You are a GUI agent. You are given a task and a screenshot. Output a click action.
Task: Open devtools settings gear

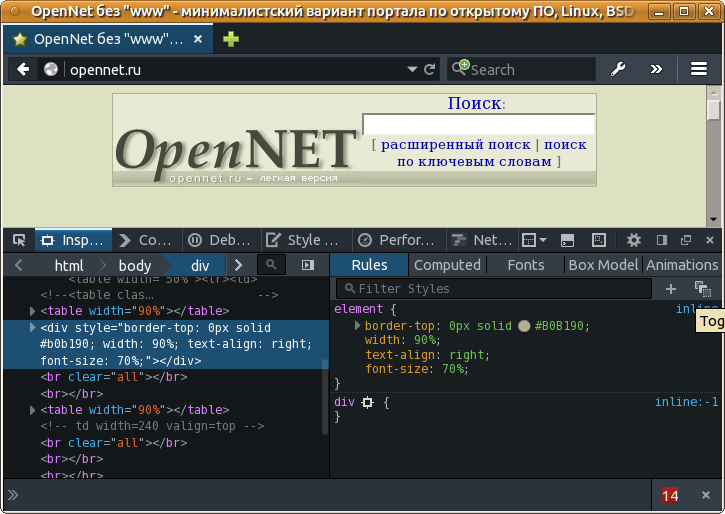tap(633, 240)
